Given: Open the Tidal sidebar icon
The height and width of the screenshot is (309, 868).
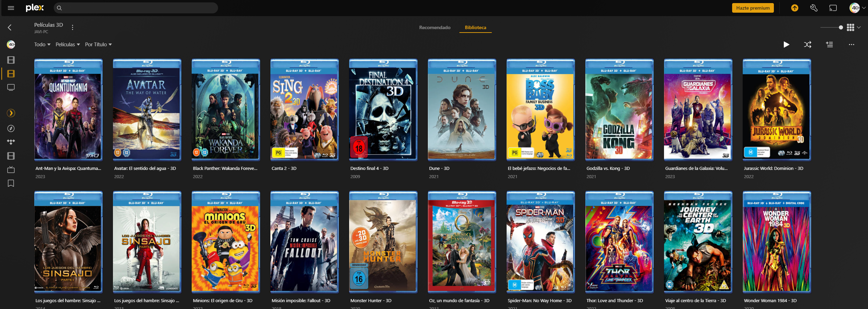Looking at the screenshot, I should point(11,142).
